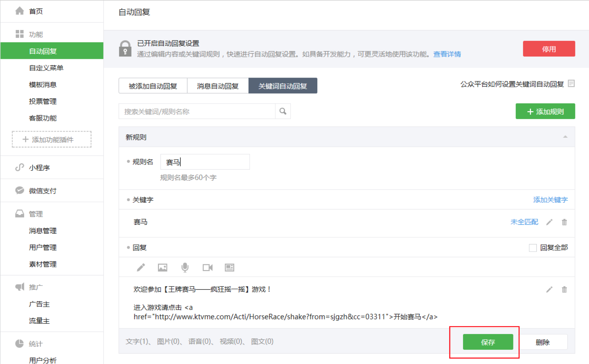Click the document icon beside 公众平台如何设置关键词自动回复
The image size is (589, 364).
(x=571, y=84)
